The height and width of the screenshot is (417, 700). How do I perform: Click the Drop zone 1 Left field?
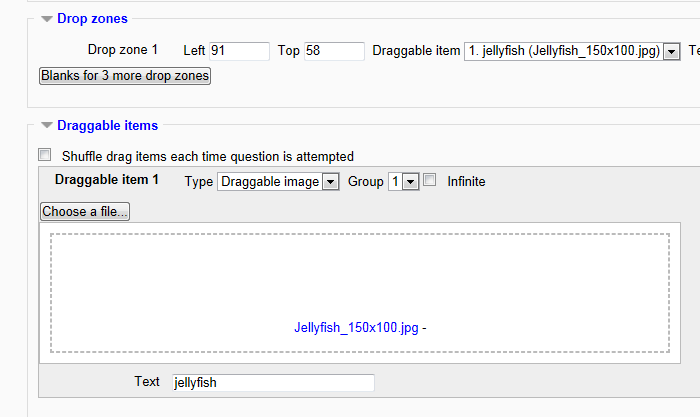[x=239, y=51]
